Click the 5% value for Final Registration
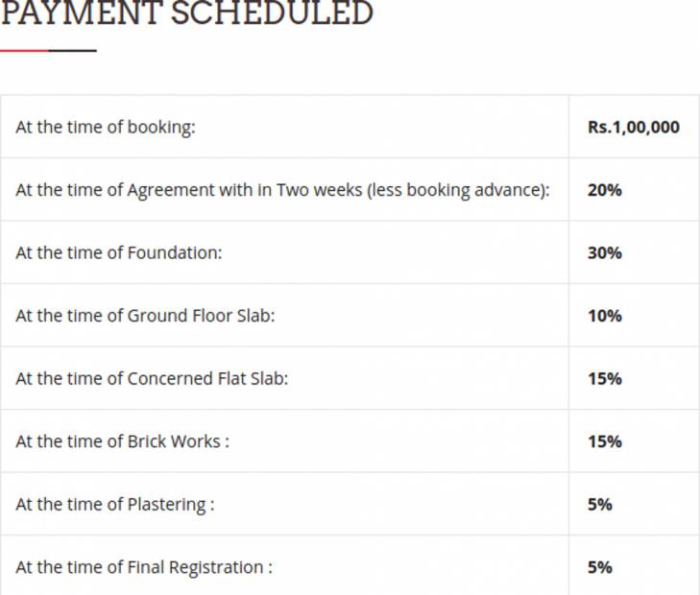Image resolution: width=700 pixels, height=595 pixels. click(600, 568)
